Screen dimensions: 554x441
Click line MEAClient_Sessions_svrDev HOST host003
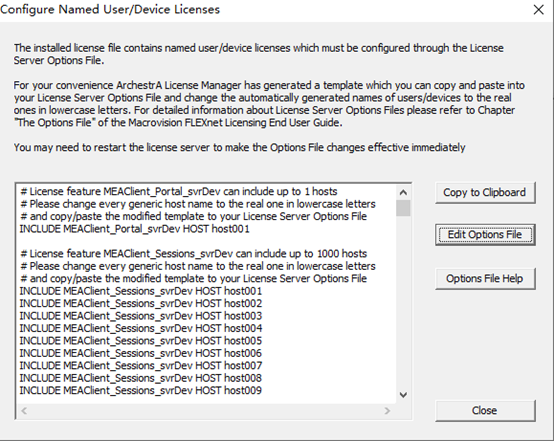point(141,316)
